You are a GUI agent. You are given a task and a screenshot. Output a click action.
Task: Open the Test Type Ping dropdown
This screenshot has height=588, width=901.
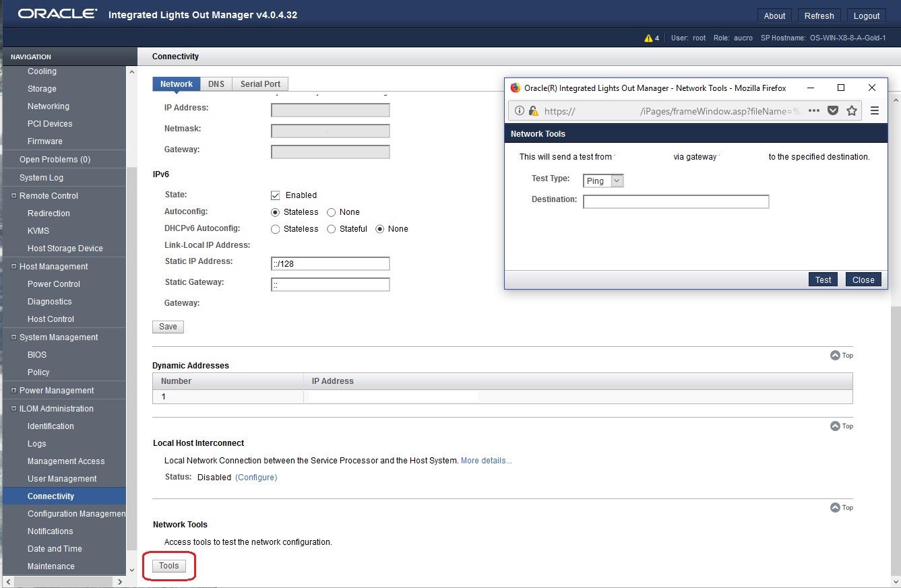coord(603,181)
